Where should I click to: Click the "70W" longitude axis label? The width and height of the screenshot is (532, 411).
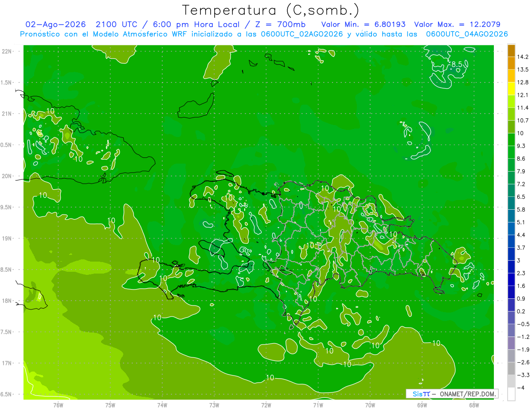click(370, 404)
